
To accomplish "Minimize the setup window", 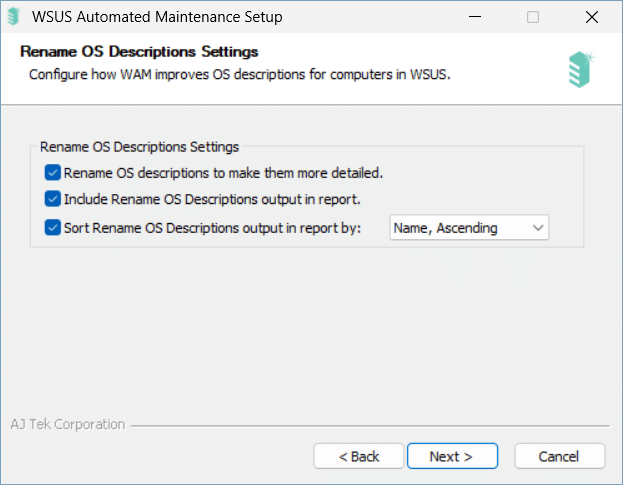I will pyautogui.click(x=475, y=17).
